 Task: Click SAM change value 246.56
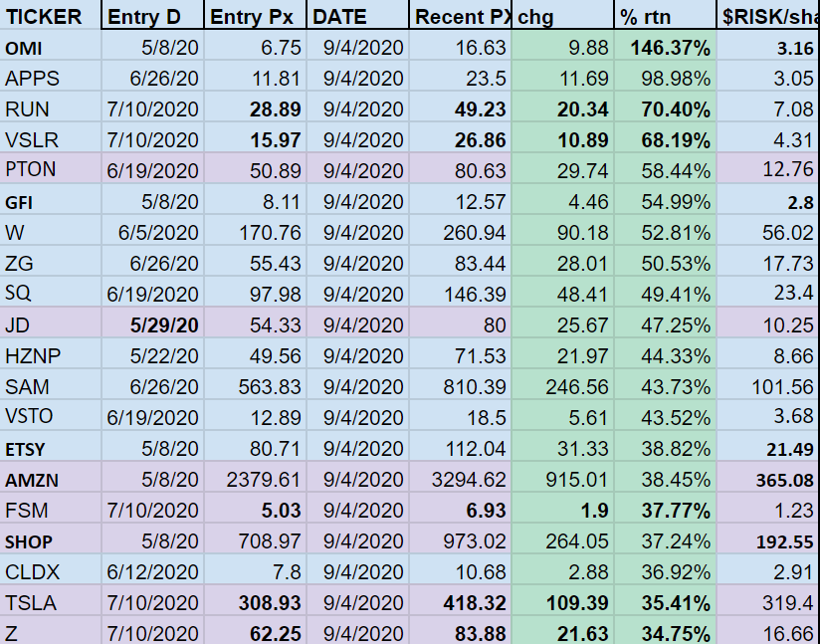(562, 384)
